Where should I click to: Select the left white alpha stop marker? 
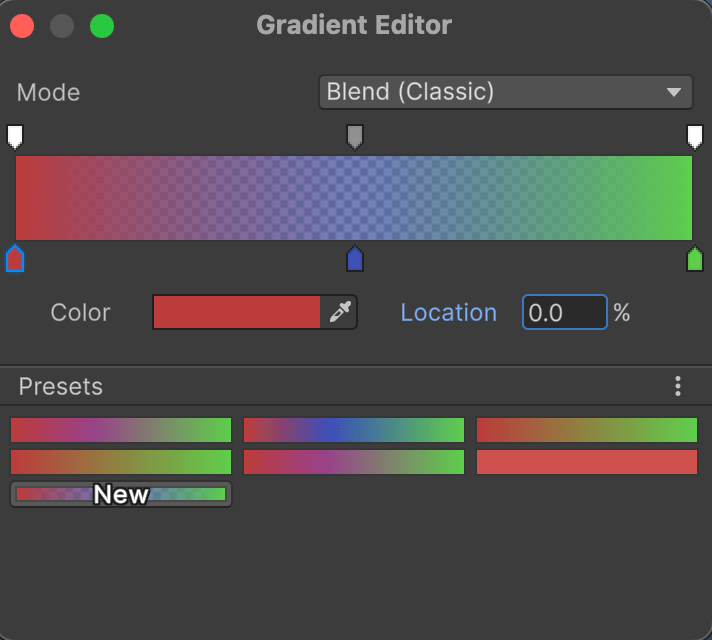15,136
